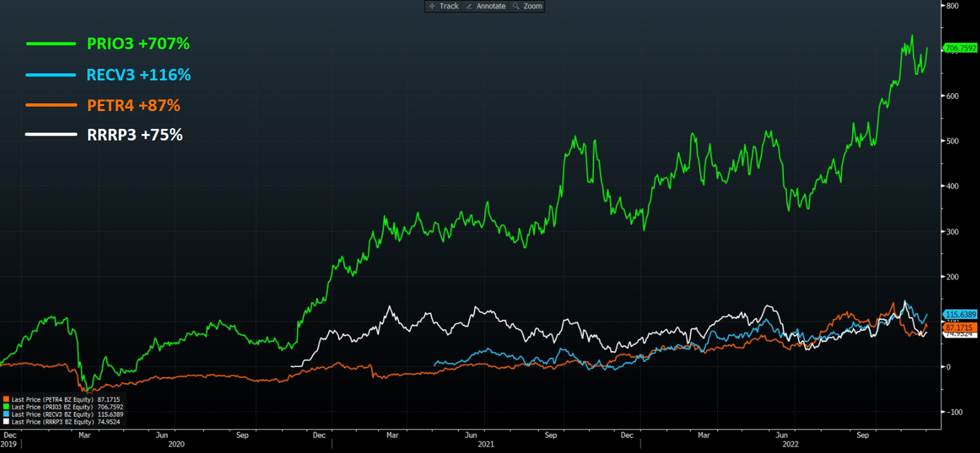Click the white RRRP3 legend swatch
Viewport: 980px width, 453px height.
click(6, 422)
